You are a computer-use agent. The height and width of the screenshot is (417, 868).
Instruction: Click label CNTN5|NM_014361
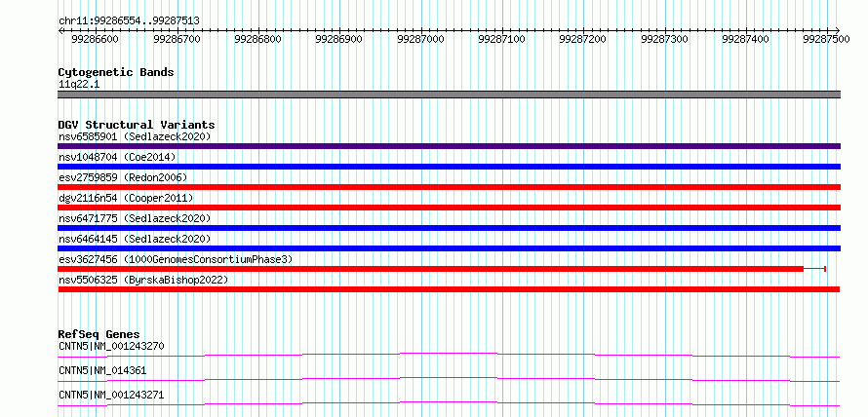point(102,371)
